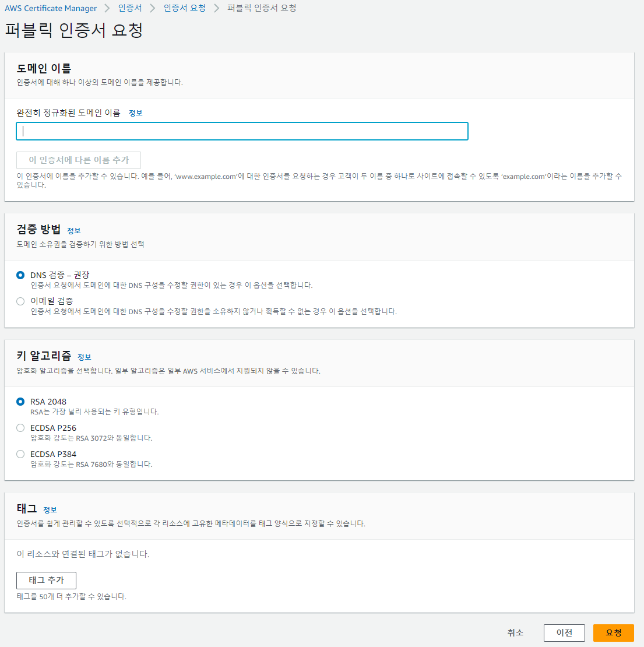Screen dimensions: 644x647
Task: Open 정보 link beside 검증 방법
Action: 74,231
